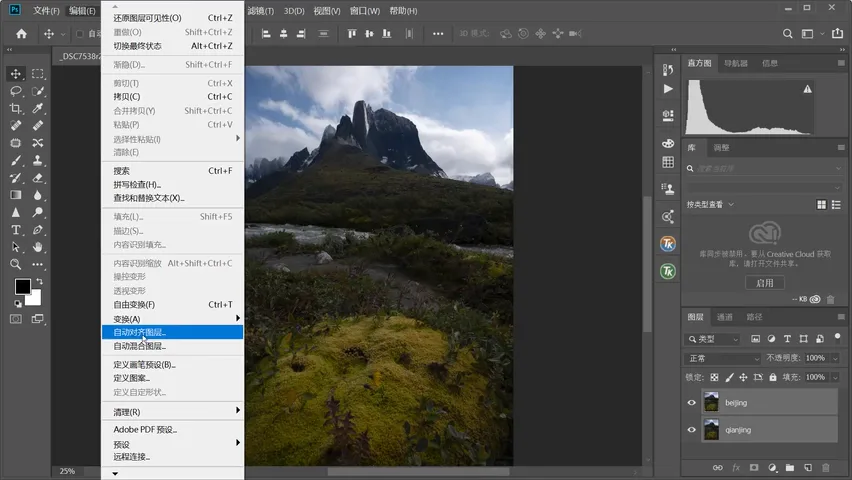Click the beijing layer thumbnail
The height and width of the screenshot is (480, 852).
pyautogui.click(x=711, y=402)
